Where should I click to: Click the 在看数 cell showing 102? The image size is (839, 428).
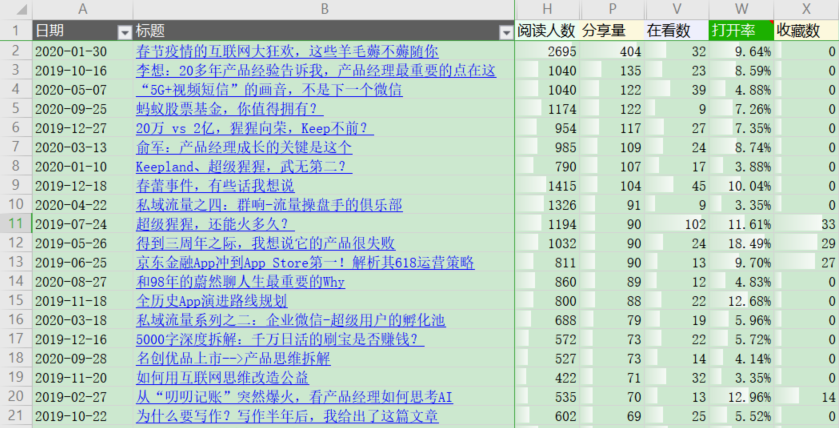point(677,223)
